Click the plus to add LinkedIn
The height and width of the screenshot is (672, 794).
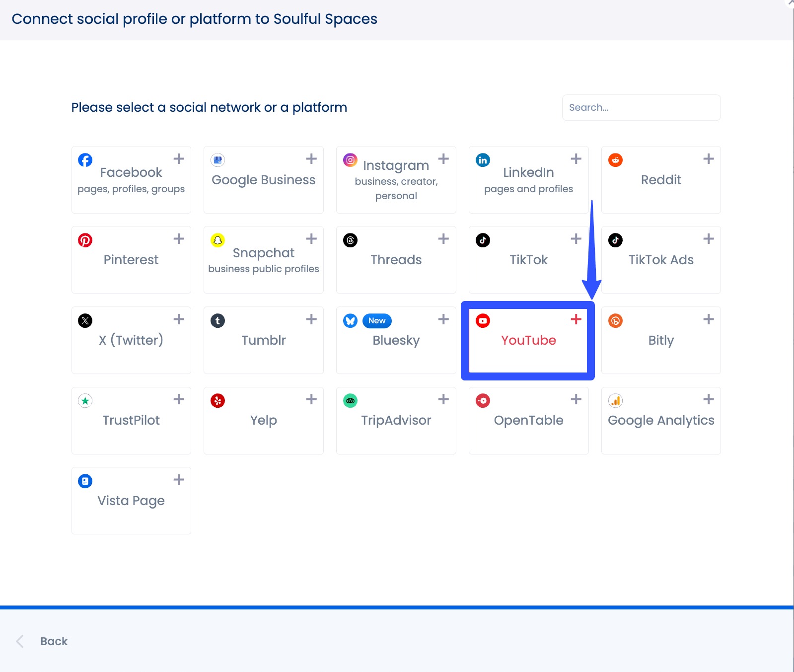576,158
